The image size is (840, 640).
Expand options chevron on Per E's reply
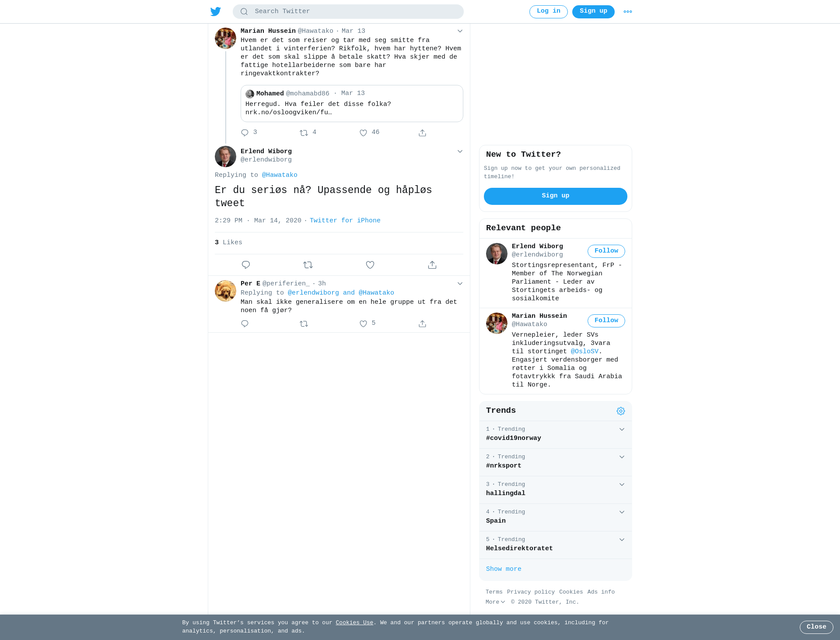tap(460, 284)
